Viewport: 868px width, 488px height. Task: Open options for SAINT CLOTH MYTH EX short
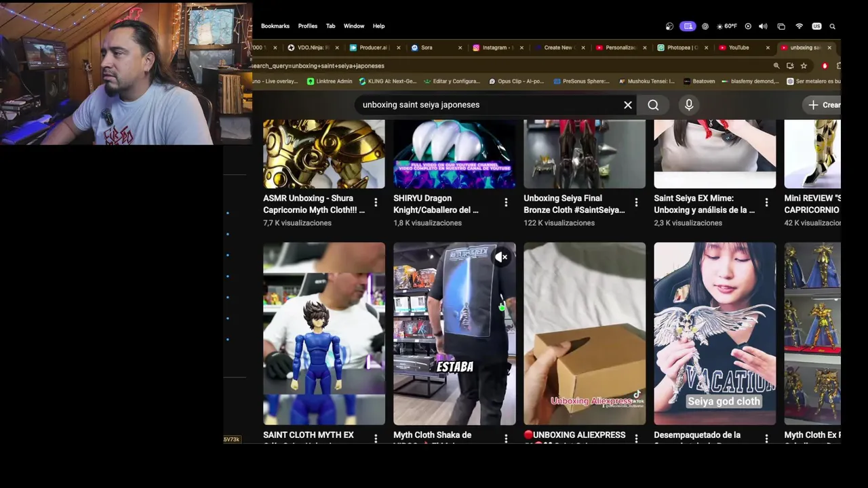(x=376, y=439)
